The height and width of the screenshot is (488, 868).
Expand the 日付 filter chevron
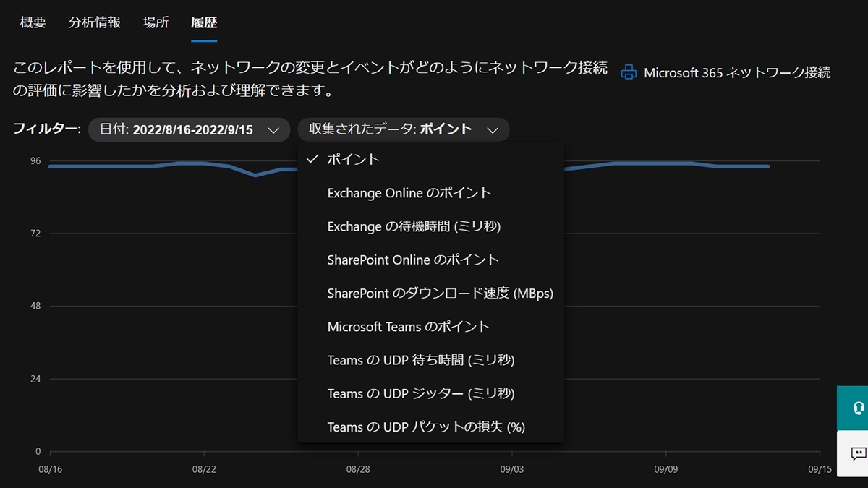click(x=273, y=130)
